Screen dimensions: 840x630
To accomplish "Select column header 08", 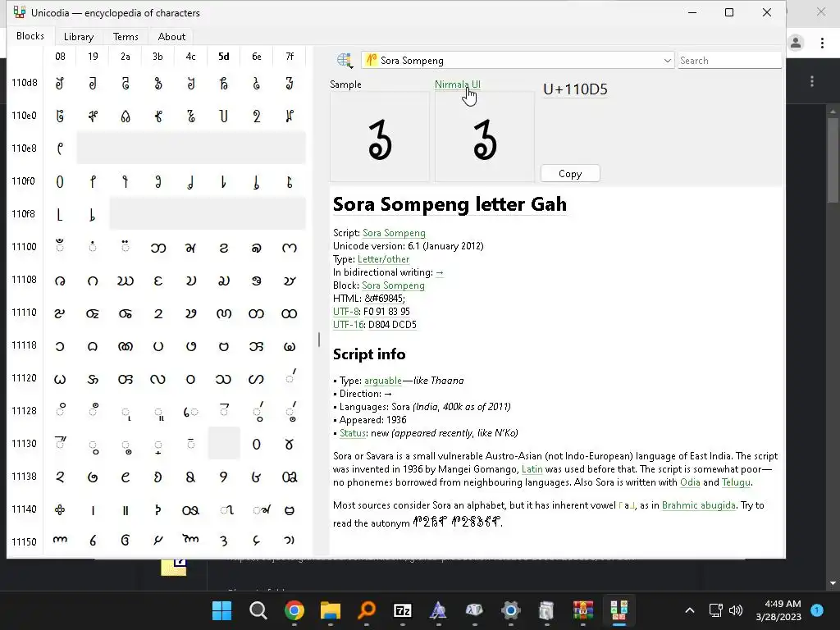I will tap(60, 57).
